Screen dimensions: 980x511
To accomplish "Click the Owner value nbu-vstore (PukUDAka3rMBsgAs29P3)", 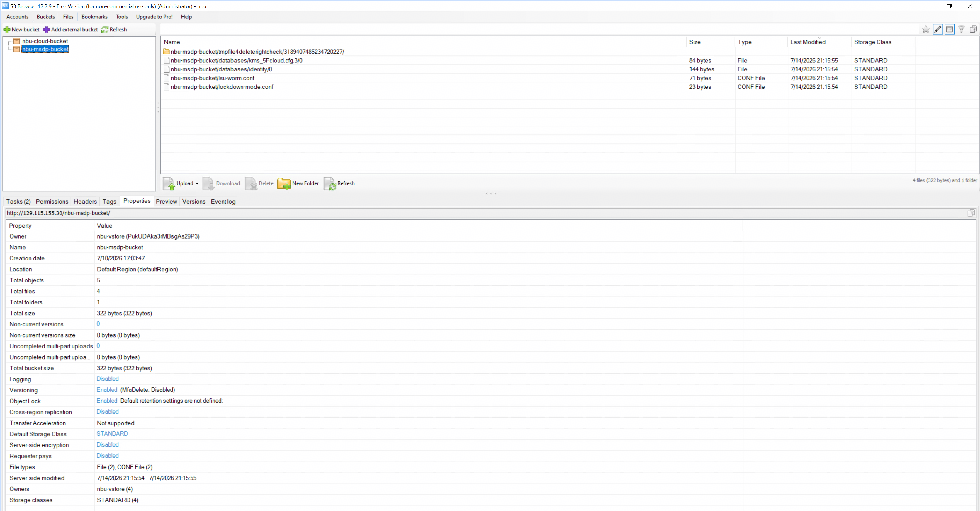I will point(148,236).
